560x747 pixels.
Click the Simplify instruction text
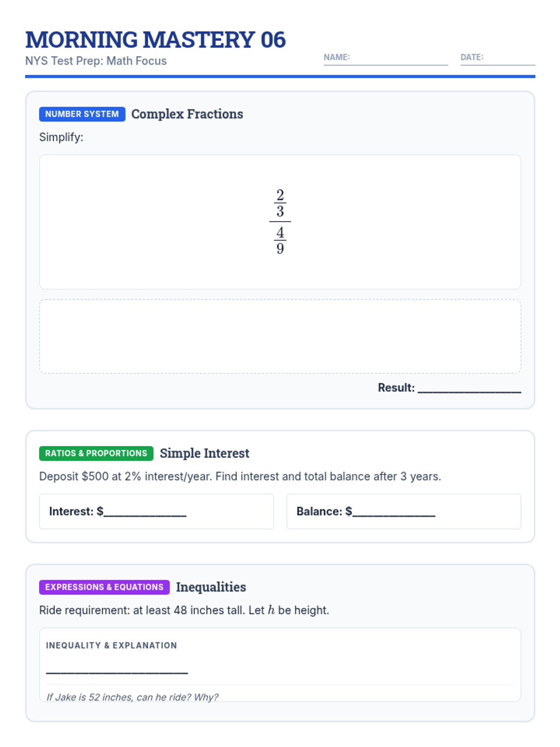coord(61,137)
